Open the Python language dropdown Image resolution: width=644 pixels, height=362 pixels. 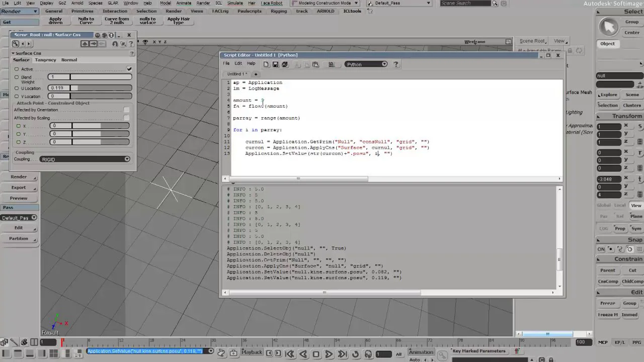point(367,64)
